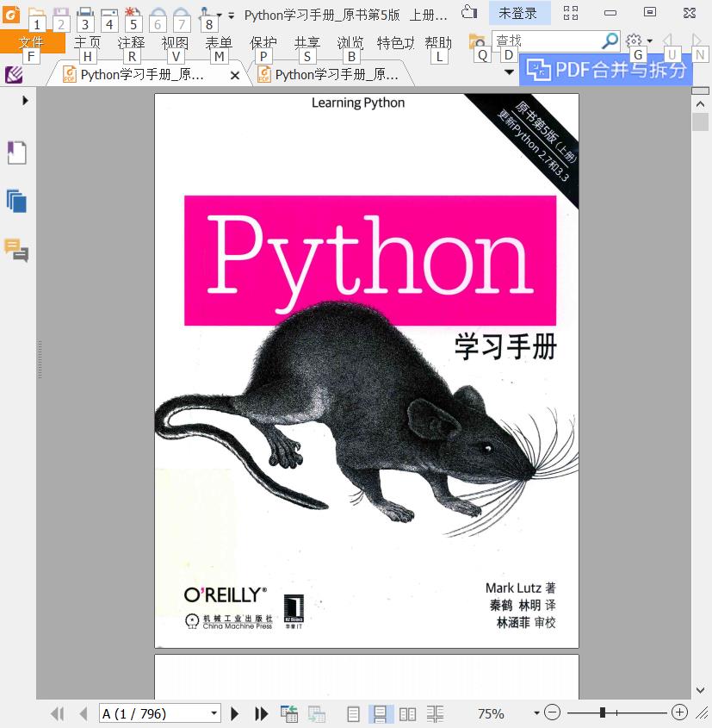Image resolution: width=712 pixels, height=728 pixels.
Task: Go to next page button in status bar
Action: (235, 713)
